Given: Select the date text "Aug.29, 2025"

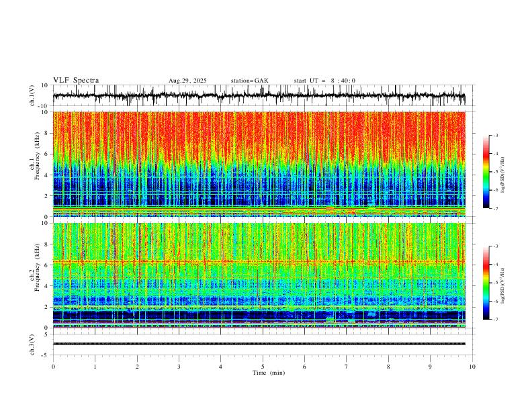Looking at the screenshot, I should [187, 81].
